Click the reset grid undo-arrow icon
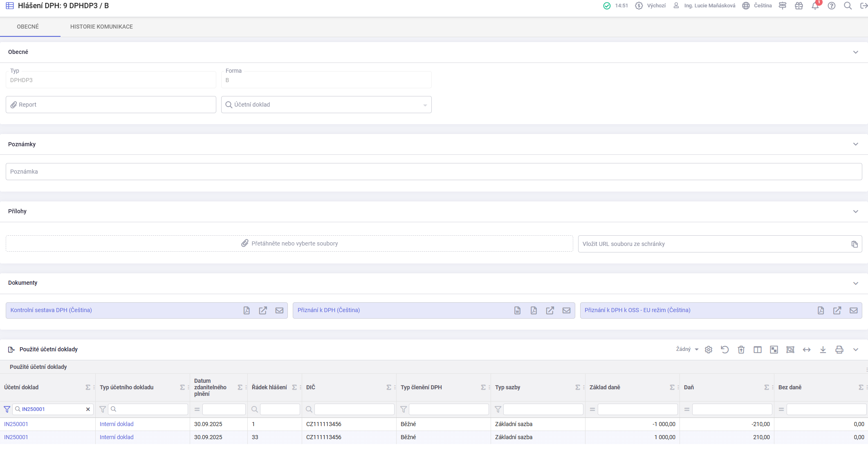868x451 pixels. pos(724,350)
